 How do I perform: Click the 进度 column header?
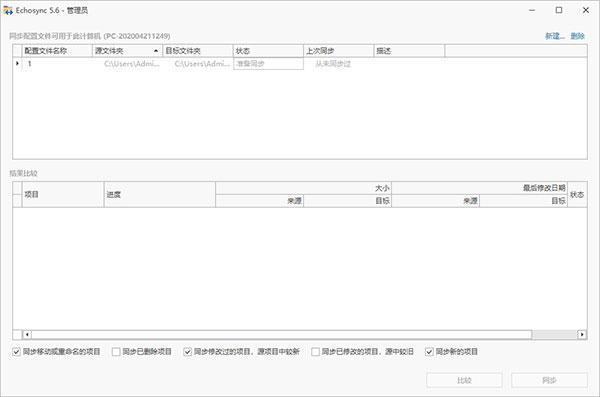coord(160,194)
